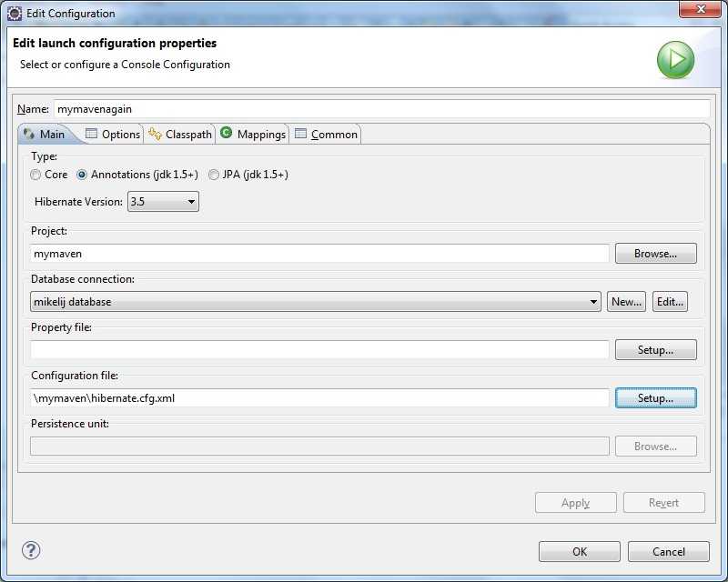Click Setup for Property file
Image resolution: width=728 pixels, height=582 pixels.
point(655,350)
